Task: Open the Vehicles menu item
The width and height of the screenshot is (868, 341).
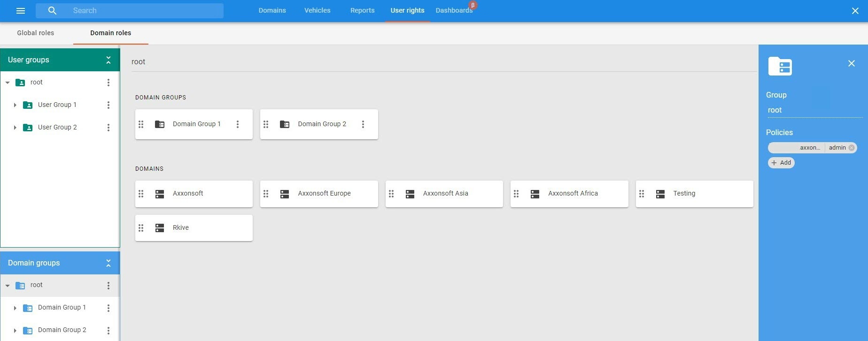Action: 318,10
